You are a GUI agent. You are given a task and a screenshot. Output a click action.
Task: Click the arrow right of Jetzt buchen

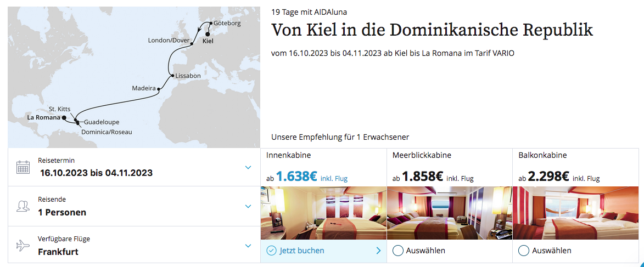click(378, 251)
